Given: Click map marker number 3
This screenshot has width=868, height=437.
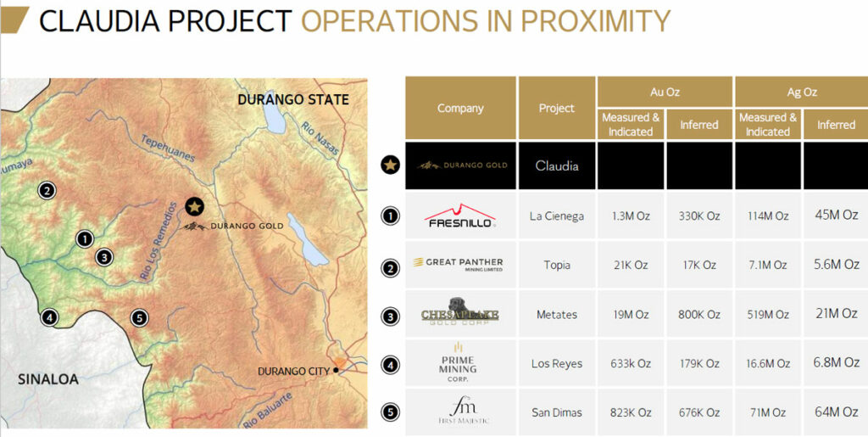Looking at the screenshot, I should tap(103, 257).
